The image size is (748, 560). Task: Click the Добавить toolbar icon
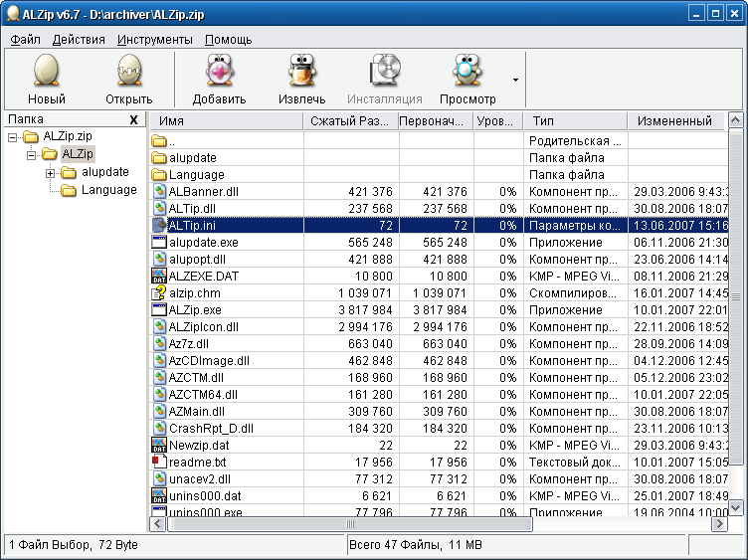coord(219,73)
